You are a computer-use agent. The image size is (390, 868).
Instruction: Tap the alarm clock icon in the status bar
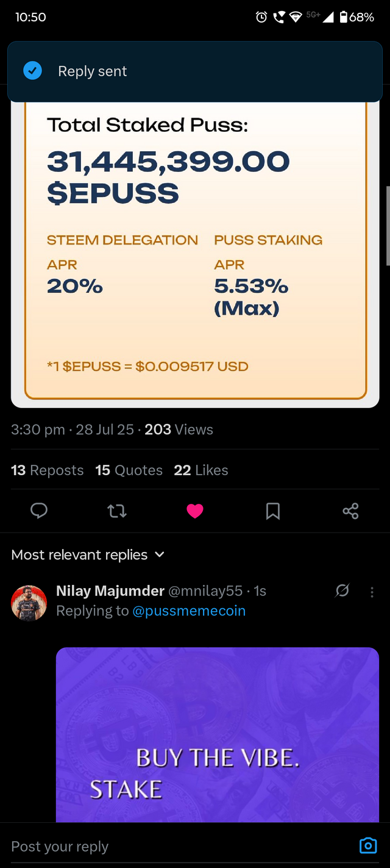(261, 17)
